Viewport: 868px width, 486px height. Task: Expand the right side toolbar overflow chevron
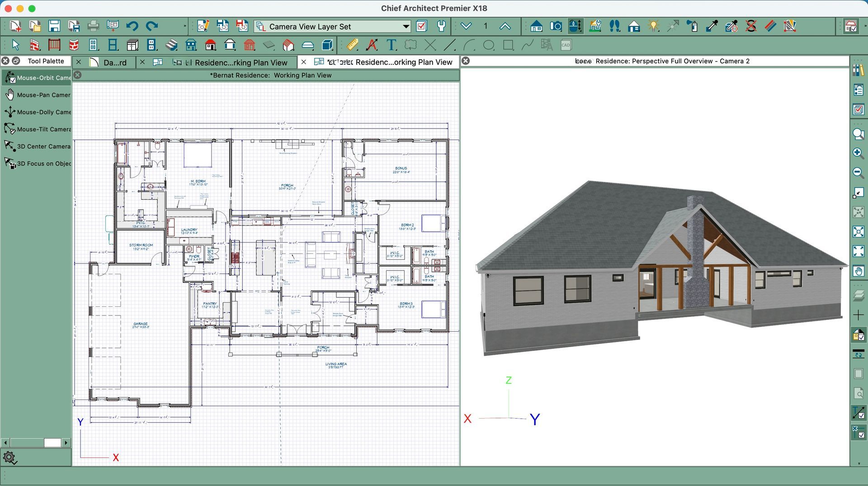[x=859, y=463]
